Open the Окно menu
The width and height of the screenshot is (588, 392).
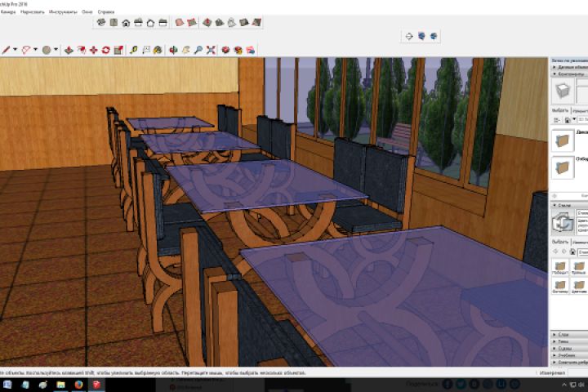coord(87,12)
